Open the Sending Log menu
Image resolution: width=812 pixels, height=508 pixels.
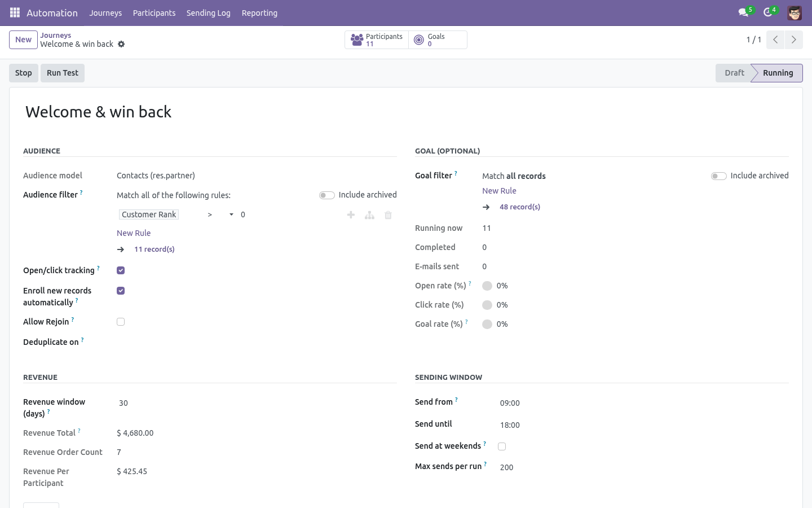209,12
